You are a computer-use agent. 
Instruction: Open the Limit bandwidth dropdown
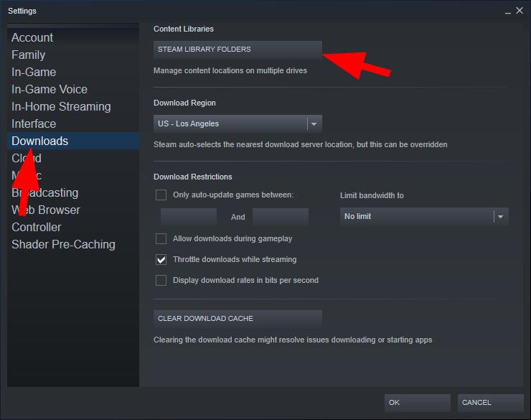[424, 216]
